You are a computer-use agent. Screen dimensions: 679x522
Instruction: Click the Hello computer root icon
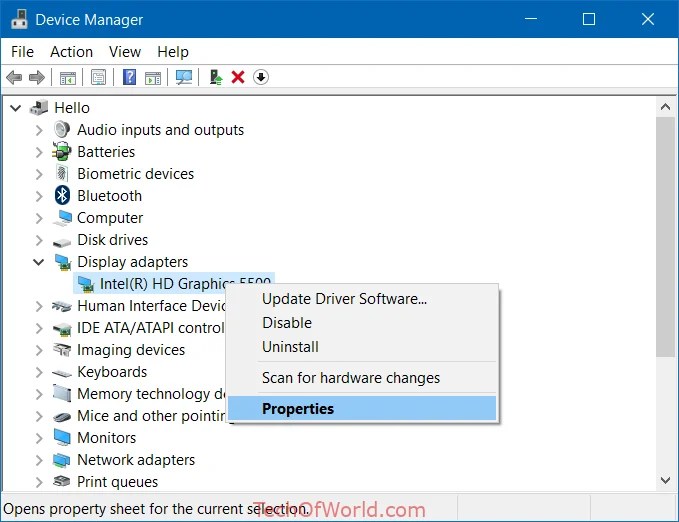39,107
